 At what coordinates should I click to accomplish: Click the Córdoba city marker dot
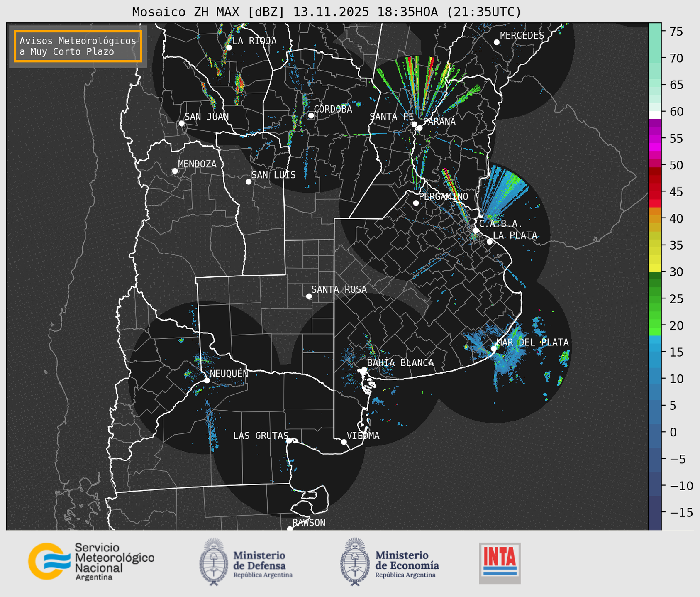tap(311, 115)
